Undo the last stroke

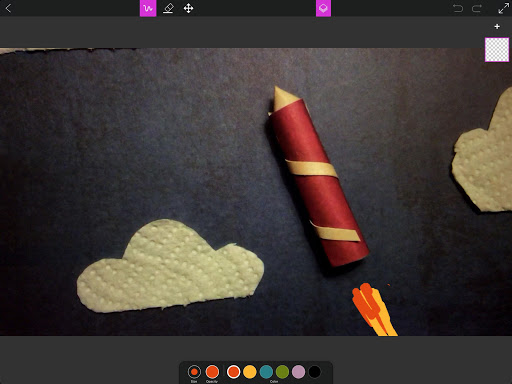(458, 8)
